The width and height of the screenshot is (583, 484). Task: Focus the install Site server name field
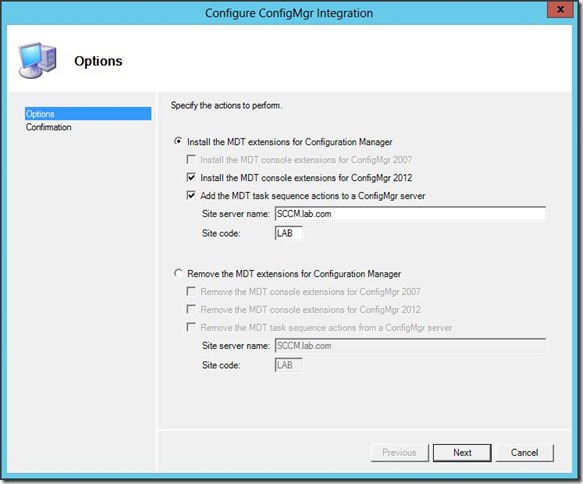[410, 214]
